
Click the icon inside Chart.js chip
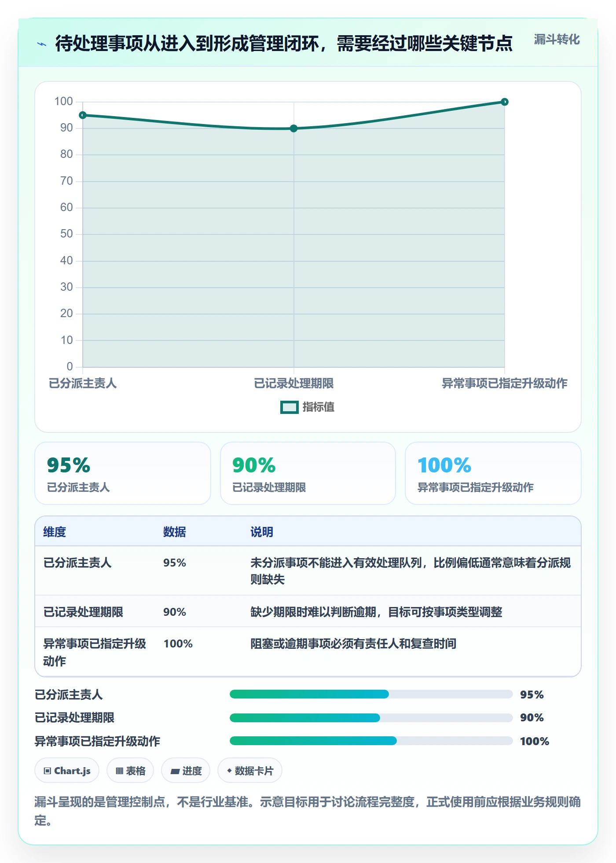pos(48,771)
